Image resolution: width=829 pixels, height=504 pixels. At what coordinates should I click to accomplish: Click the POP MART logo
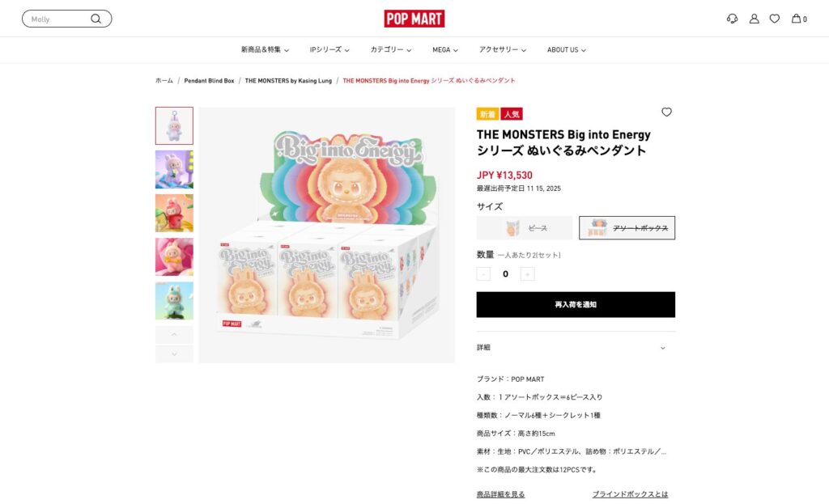tap(414, 19)
